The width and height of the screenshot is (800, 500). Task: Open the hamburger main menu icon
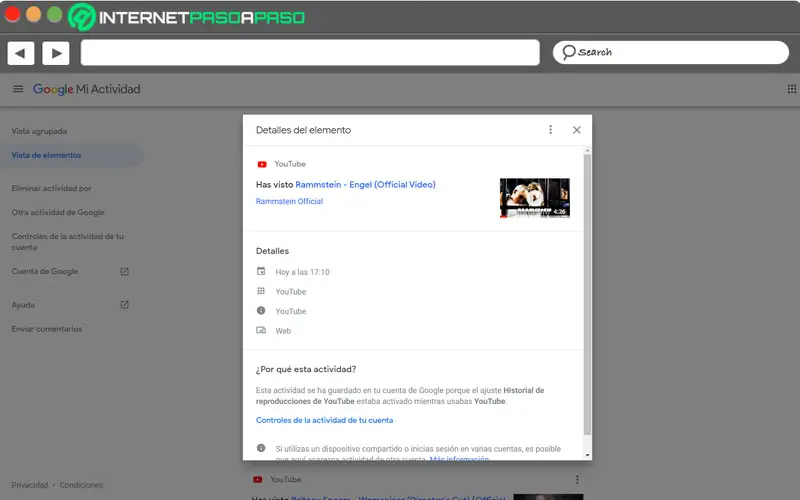(x=18, y=89)
